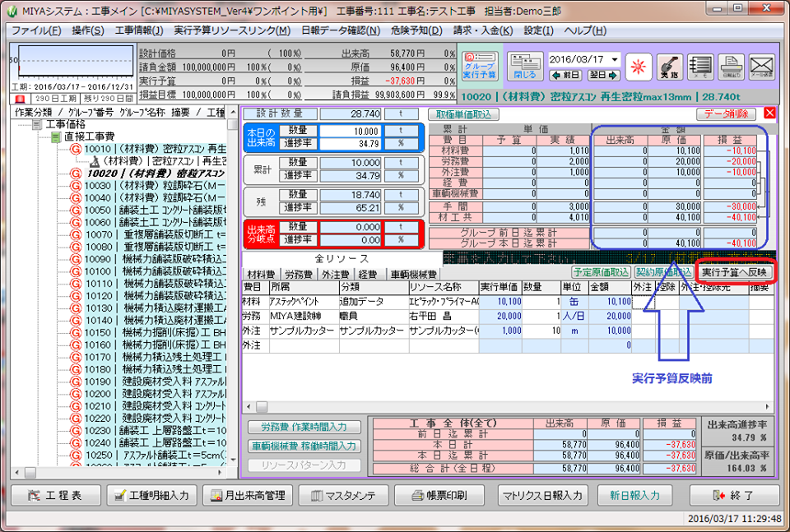The height and width of the screenshot is (532, 790).
Task: Click the tree panel scroll-up arrow
Action: click(232, 112)
